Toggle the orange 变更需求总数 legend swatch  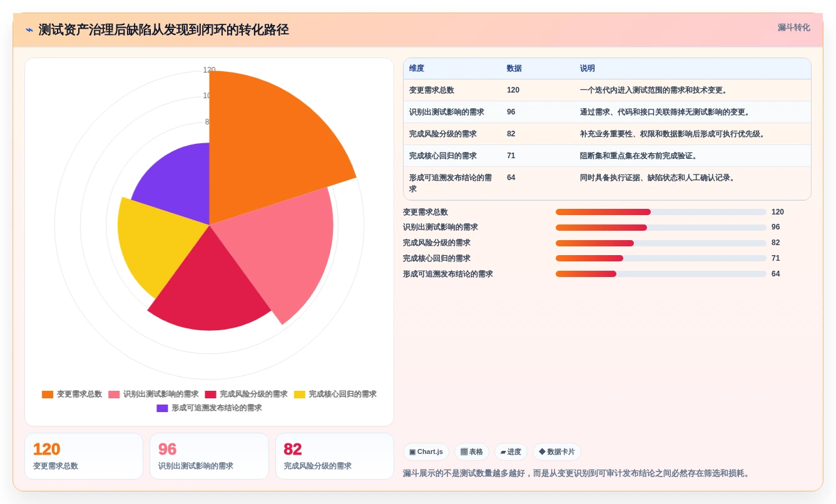[48, 395]
